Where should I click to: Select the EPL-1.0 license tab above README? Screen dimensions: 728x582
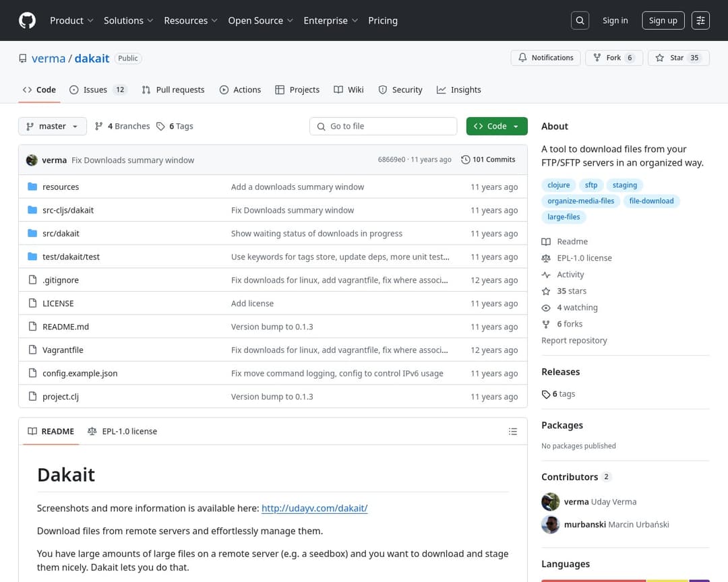point(123,431)
